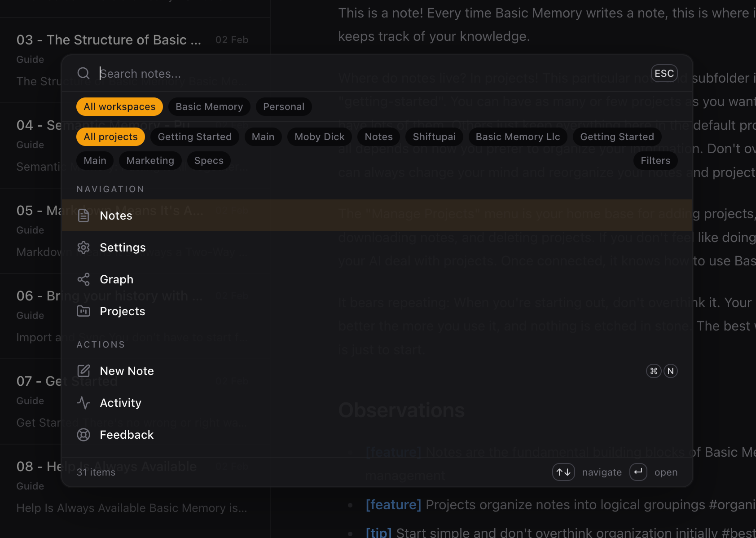
Task: Choose the New Note action
Action: pyautogui.click(x=377, y=371)
